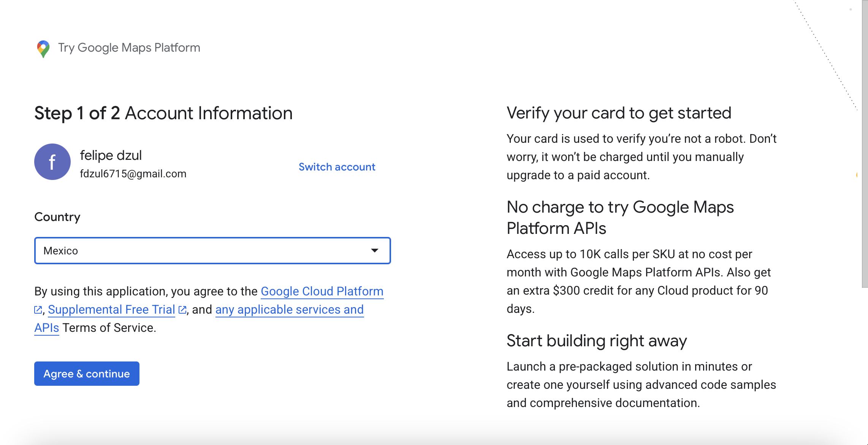This screenshot has height=445, width=868.
Task: Click the external-link icon before Supplemental Free Trial
Action: (38, 310)
